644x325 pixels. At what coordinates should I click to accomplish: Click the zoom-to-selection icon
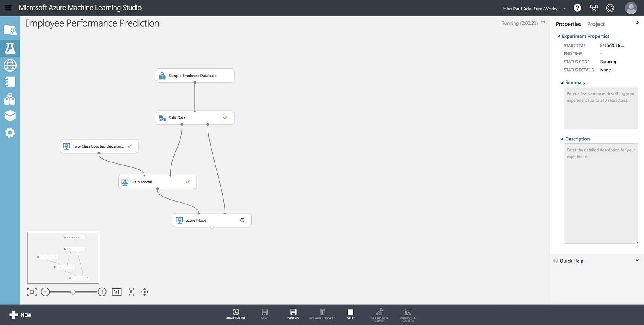(131, 292)
